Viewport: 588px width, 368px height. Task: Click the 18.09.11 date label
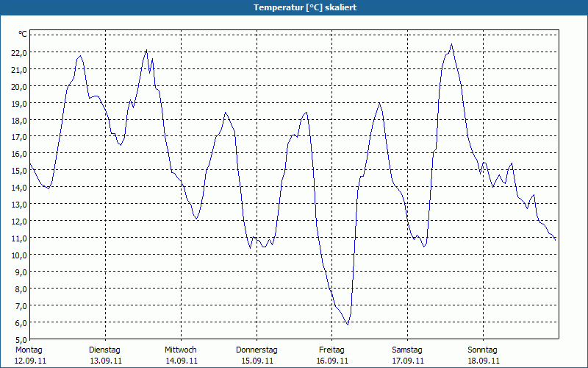click(484, 361)
